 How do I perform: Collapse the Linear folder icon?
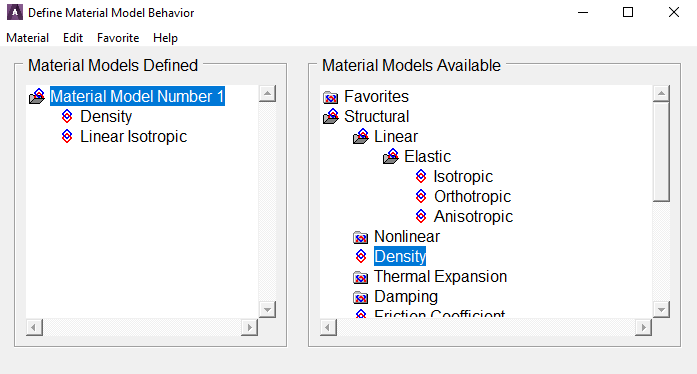[x=361, y=136]
